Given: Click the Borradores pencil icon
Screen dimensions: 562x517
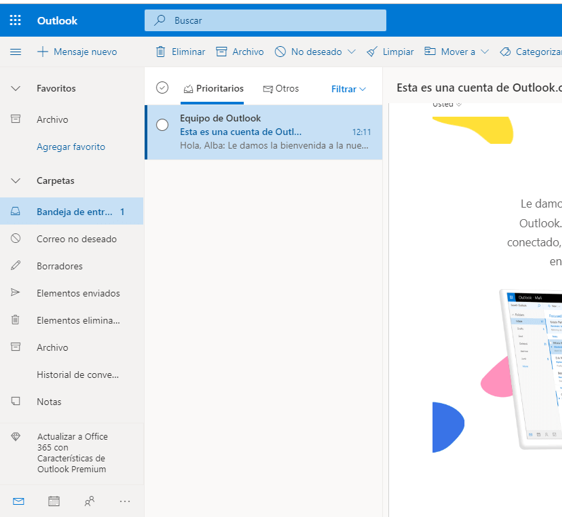Looking at the screenshot, I should (15, 266).
